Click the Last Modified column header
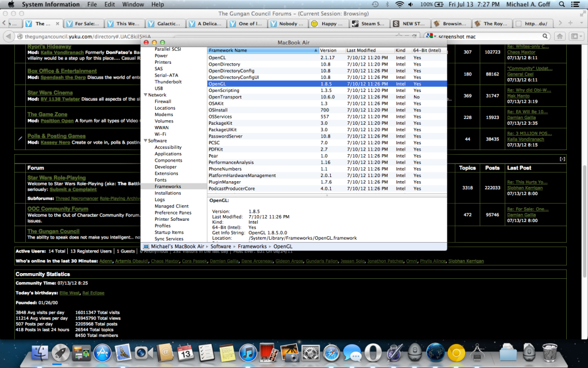This screenshot has width=588, height=368. 369,51
